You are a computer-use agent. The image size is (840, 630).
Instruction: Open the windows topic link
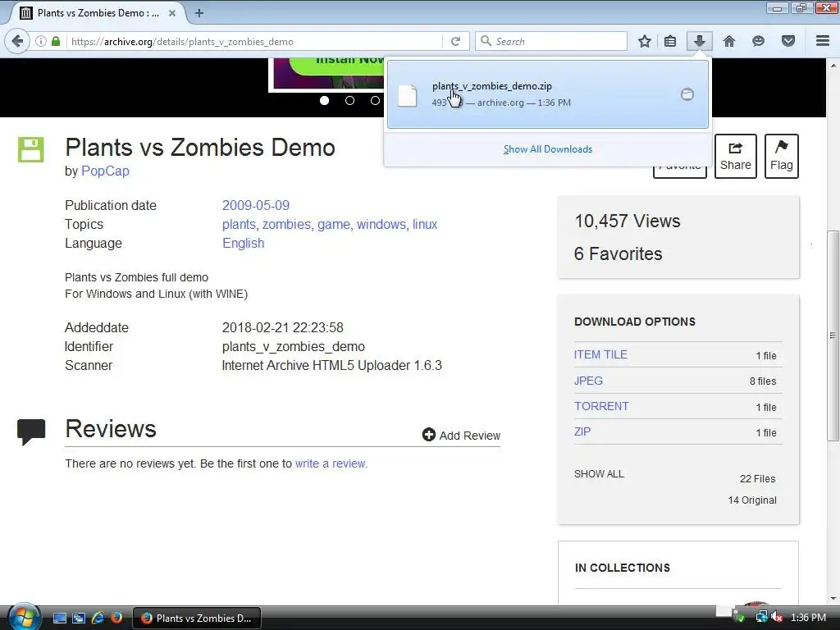click(381, 225)
